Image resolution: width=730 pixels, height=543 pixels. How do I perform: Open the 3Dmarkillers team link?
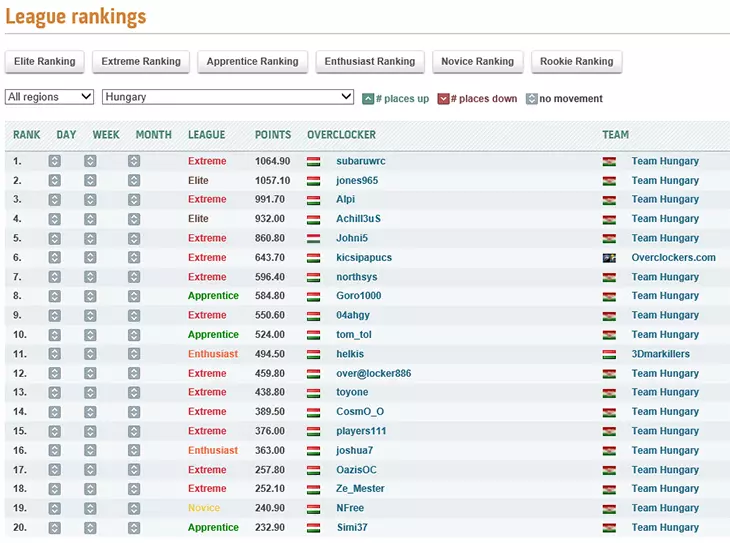(661, 354)
